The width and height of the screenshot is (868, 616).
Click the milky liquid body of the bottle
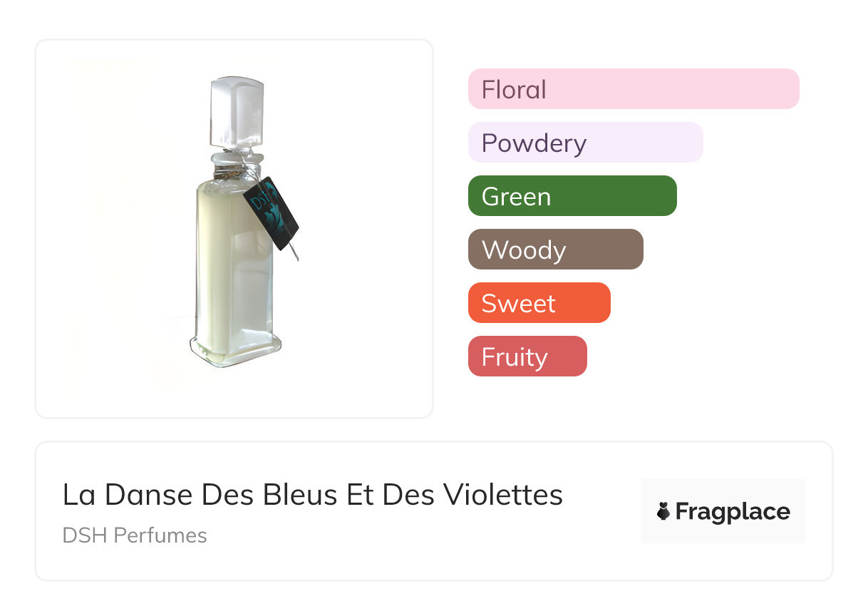(x=229, y=271)
